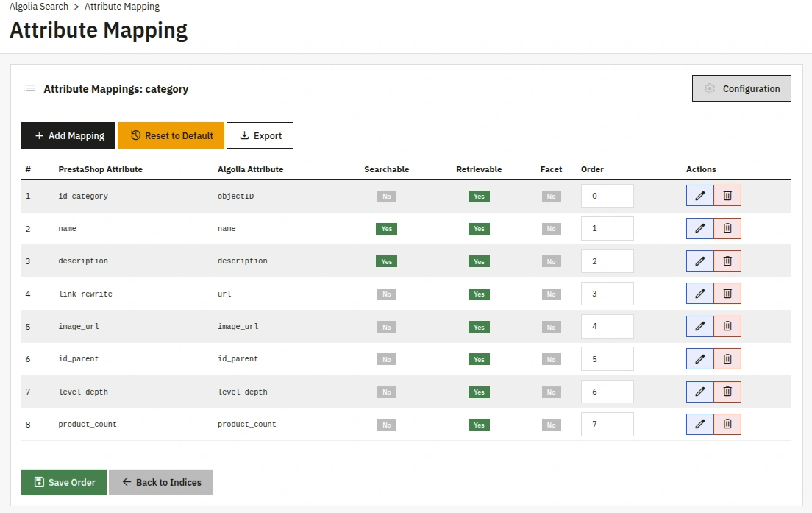
Task: Delete the name mapping using trash icon
Action: point(727,228)
